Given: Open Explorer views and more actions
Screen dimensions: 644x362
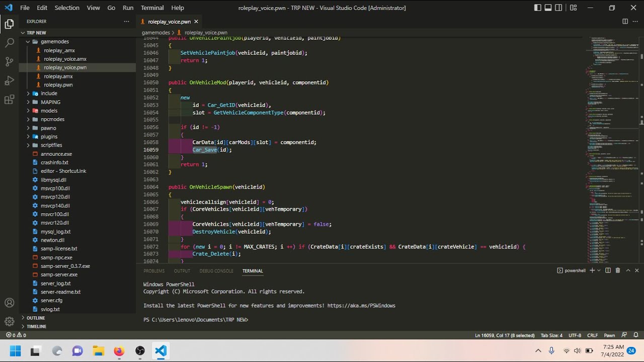Looking at the screenshot, I should tap(126, 21).
